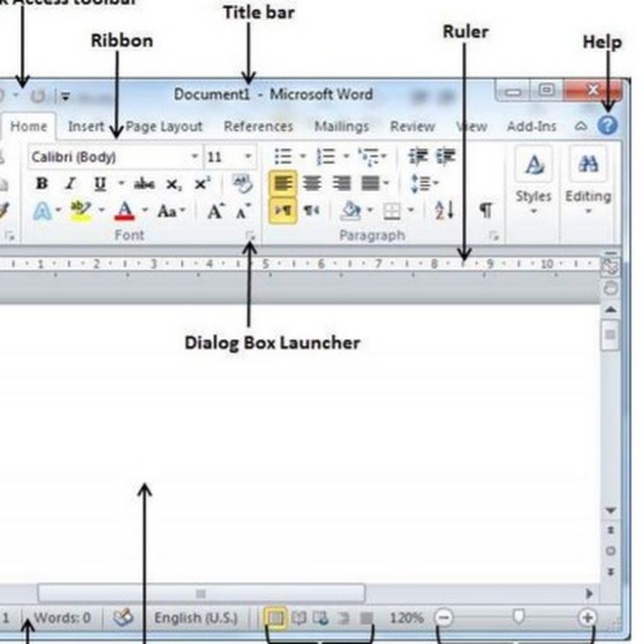Expand the highlight color dropdown arrow
This screenshot has width=644, height=644.
(x=102, y=210)
